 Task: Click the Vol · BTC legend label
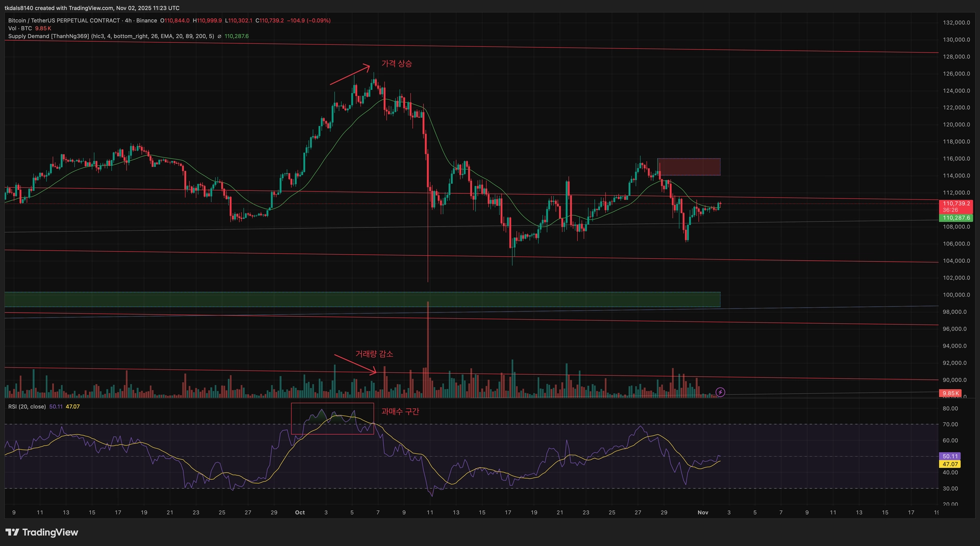(20, 29)
